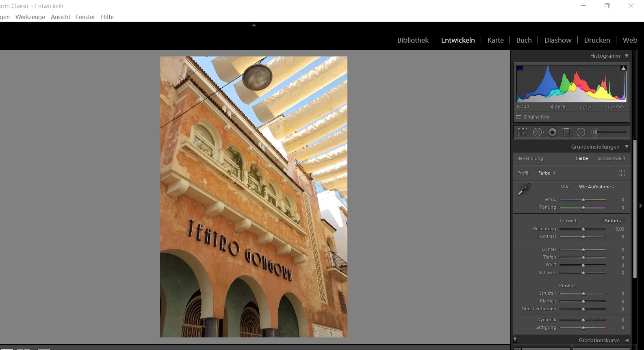Screen dimensions: 644x350
Task: Click the Sättigung value field
Action: coord(622,328)
